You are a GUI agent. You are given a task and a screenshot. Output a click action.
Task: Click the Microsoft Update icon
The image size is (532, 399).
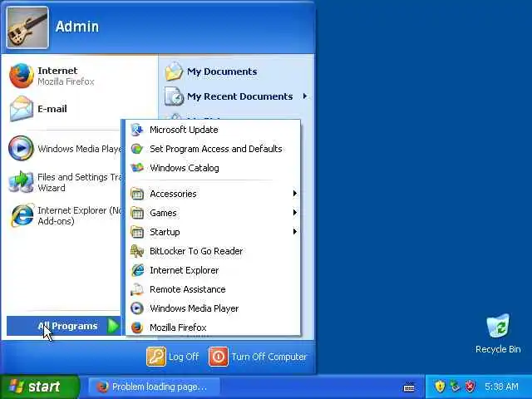coord(137,130)
